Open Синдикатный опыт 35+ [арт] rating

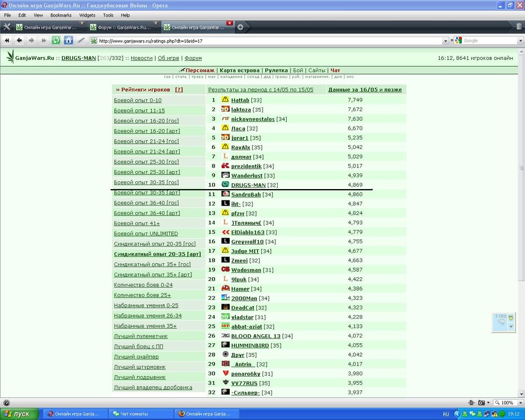click(x=152, y=275)
